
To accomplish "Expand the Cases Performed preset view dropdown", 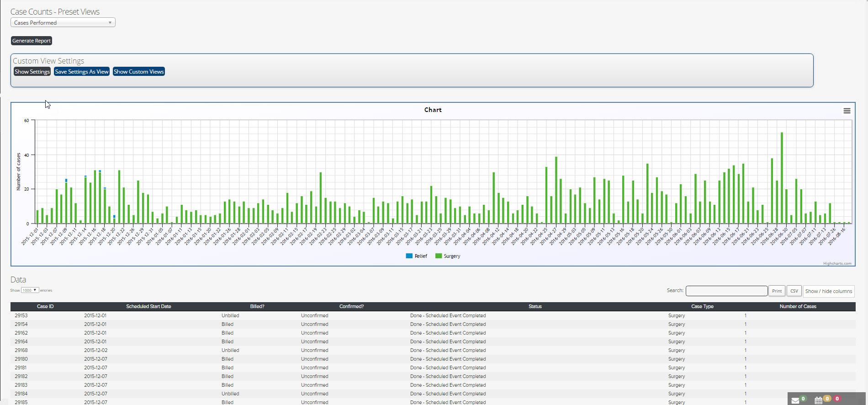I will coord(63,22).
